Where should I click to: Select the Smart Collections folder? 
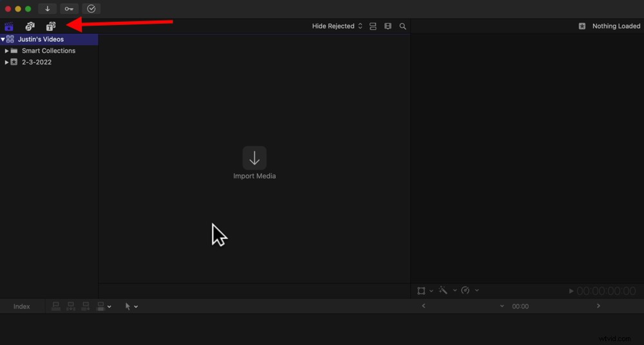(48, 51)
